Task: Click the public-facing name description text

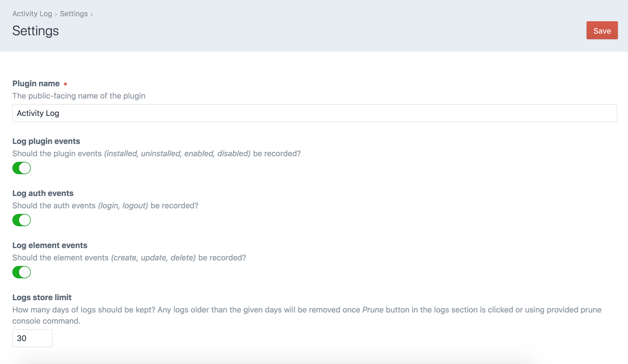Action: [x=79, y=96]
